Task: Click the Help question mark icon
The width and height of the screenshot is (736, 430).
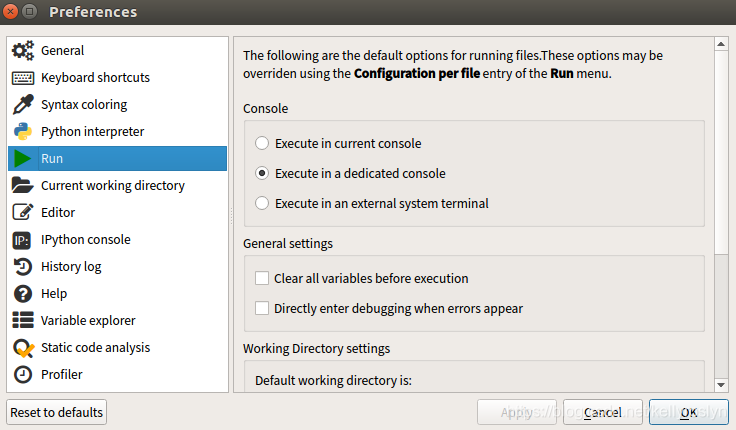Action: (x=22, y=294)
